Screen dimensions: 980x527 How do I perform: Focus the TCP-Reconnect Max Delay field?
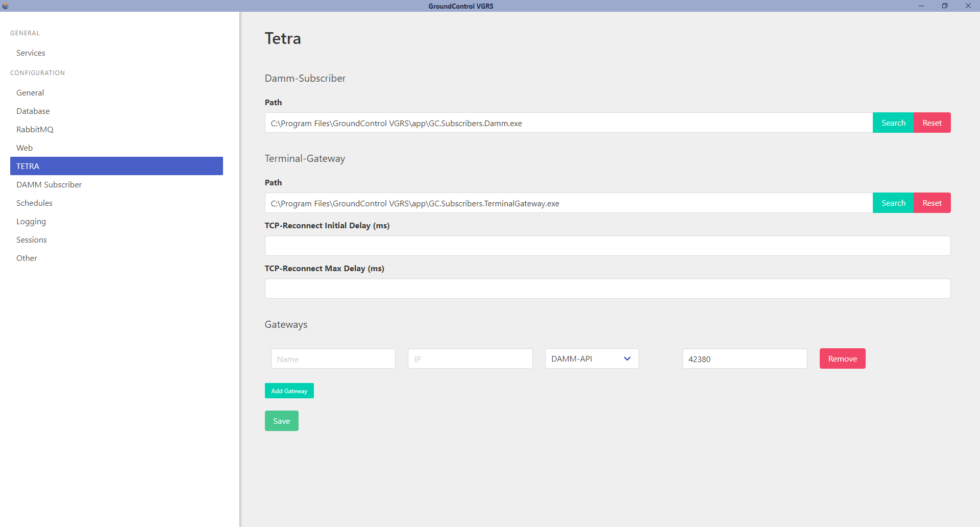coord(607,289)
